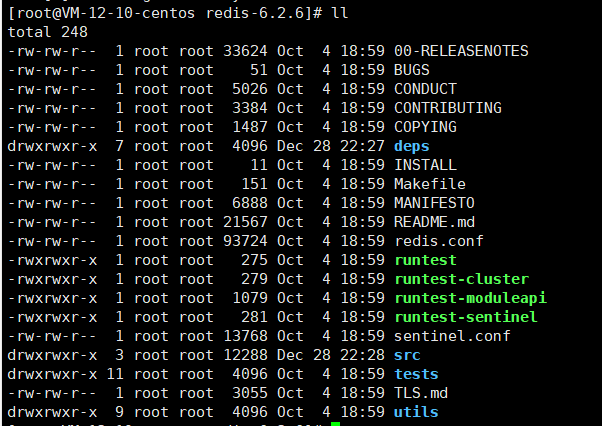The height and width of the screenshot is (426, 602).
Task: Select the runtest-cluster script name
Action: click(x=461, y=279)
